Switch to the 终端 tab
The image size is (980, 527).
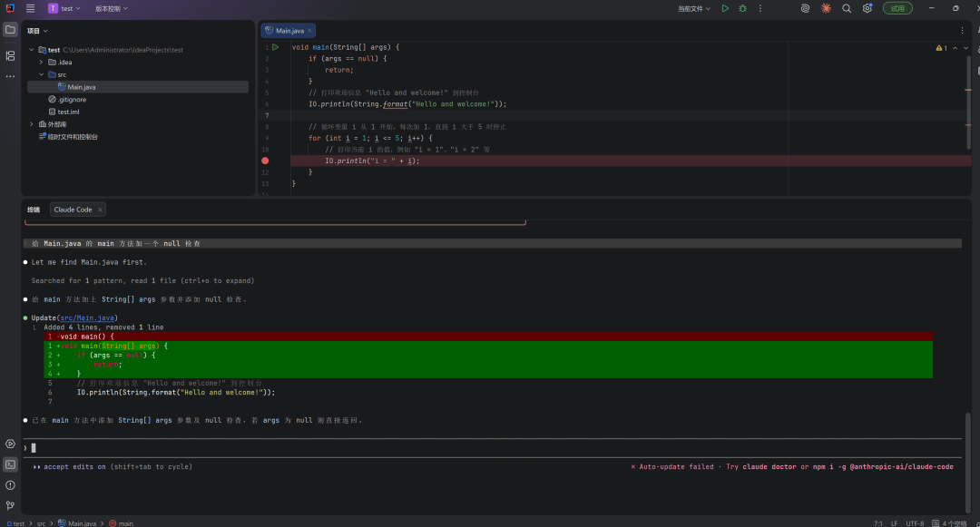tap(34, 210)
